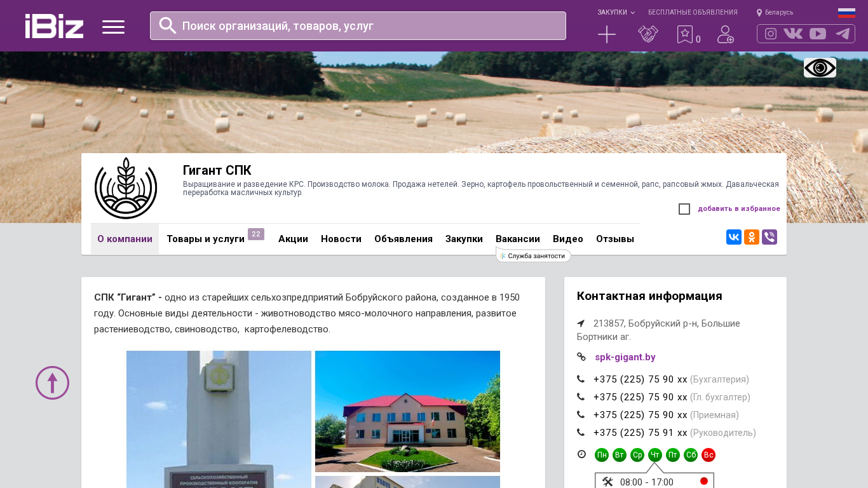Image resolution: width=868 pixels, height=488 pixels.
Task: Open the О компании tab
Action: click(125, 239)
